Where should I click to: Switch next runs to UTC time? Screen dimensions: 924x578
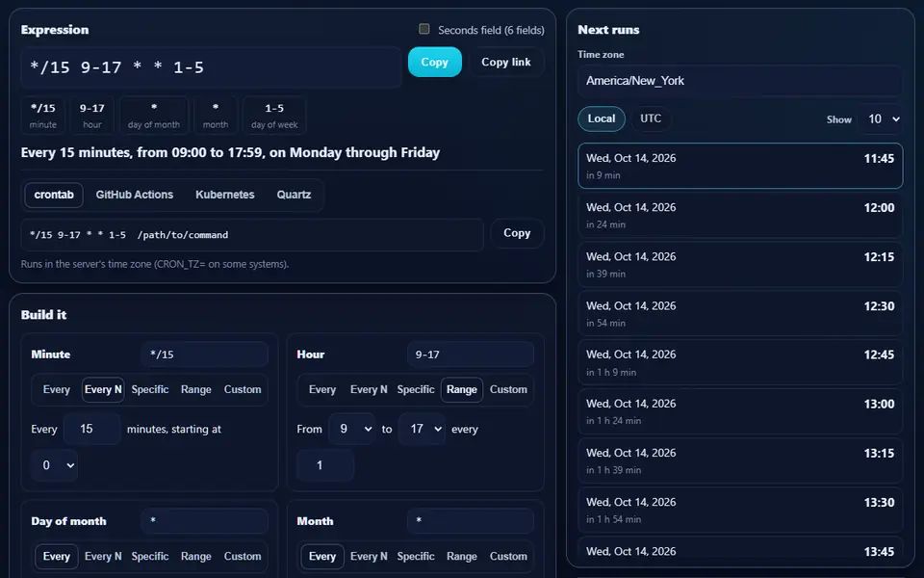pyautogui.click(x=651, y=118)
